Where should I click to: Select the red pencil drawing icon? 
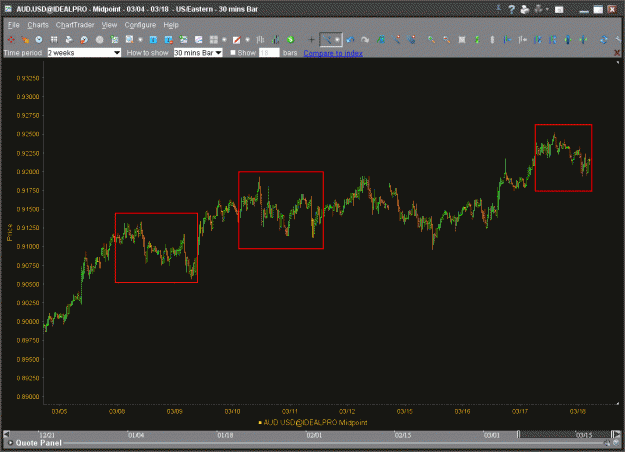click(x=237, y=39)
